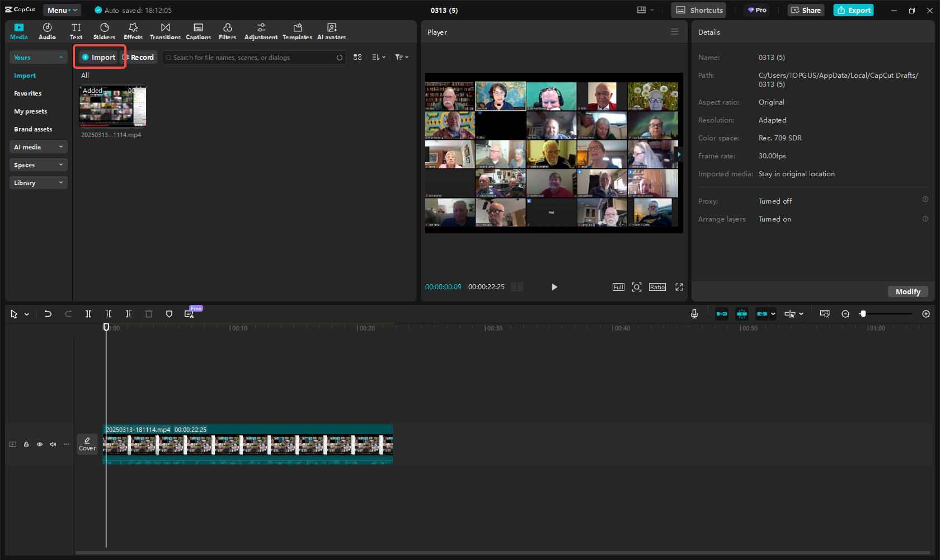Open the Stickers panel
The width and height of the screenshot is (940, 560).
point(104,31)
